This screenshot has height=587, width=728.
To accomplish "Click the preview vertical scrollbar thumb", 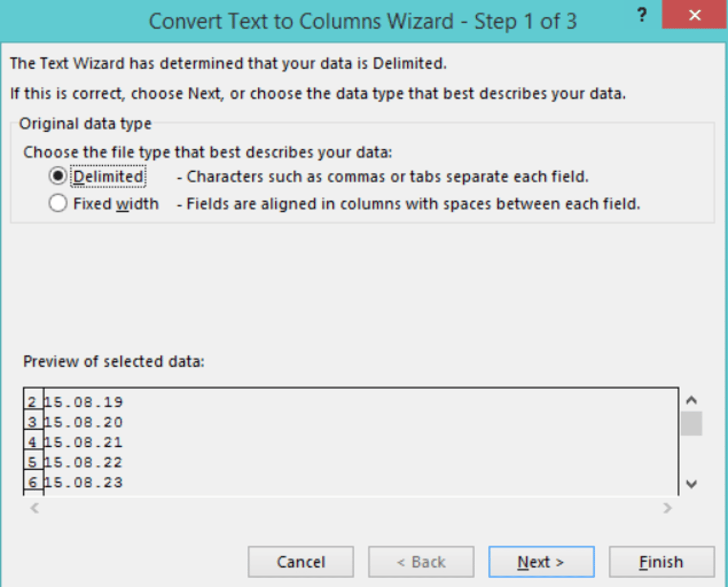I will click(691, 423).
